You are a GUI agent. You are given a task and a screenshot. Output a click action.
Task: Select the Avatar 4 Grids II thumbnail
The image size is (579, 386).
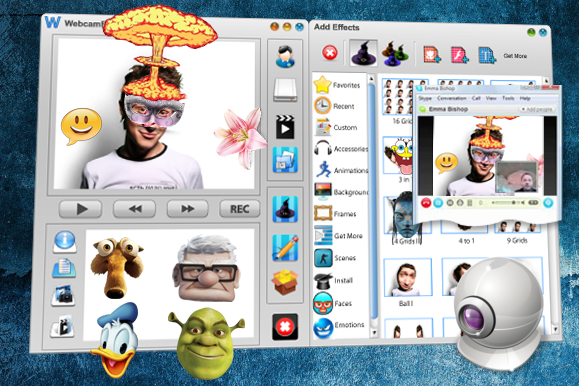point(406,216)
